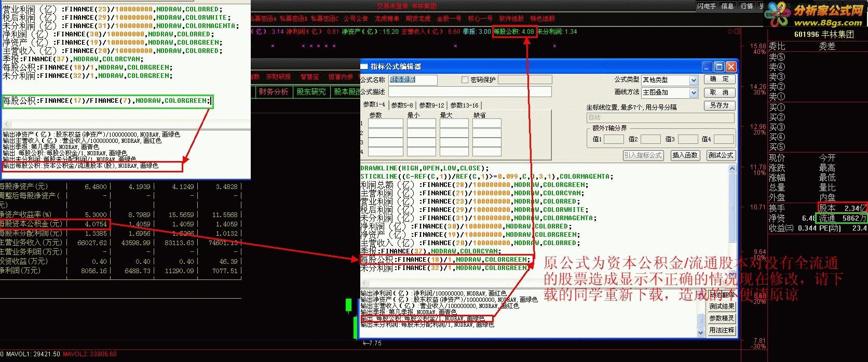Click the 每股公积: 4.08 indicator value
Screen dimensions: 868x362
513,32
